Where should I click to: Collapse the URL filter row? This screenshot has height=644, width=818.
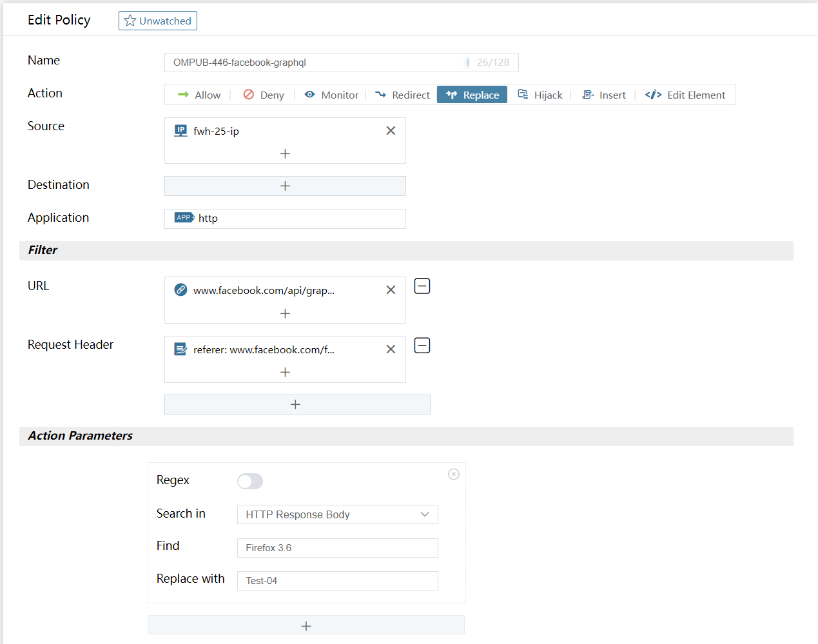click(x=422, y=286)
